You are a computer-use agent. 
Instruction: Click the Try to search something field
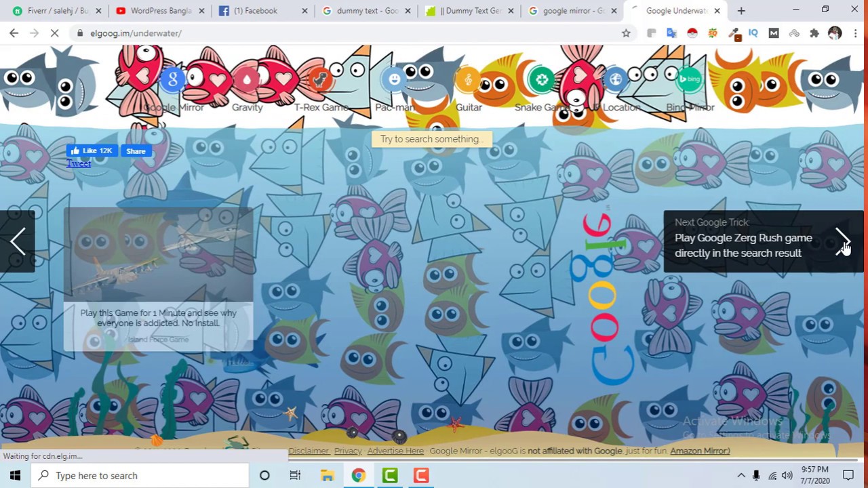432,139
